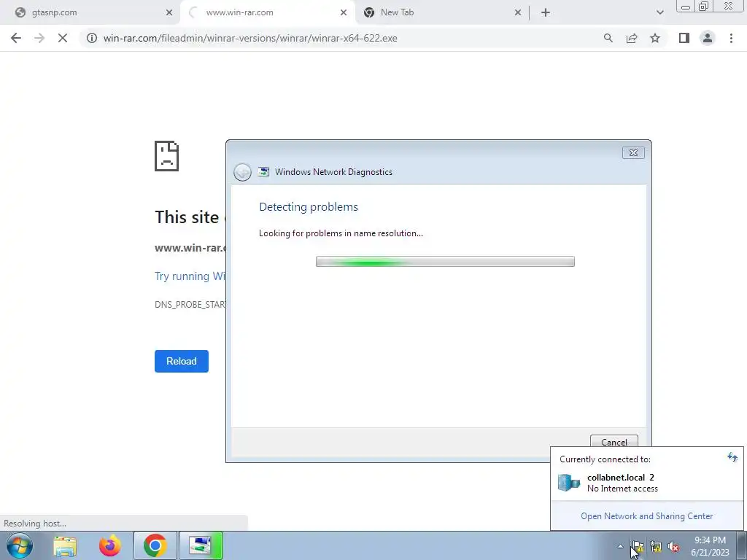
Task: Open the Chrome profile avatar menu
Action: point(708,38)
